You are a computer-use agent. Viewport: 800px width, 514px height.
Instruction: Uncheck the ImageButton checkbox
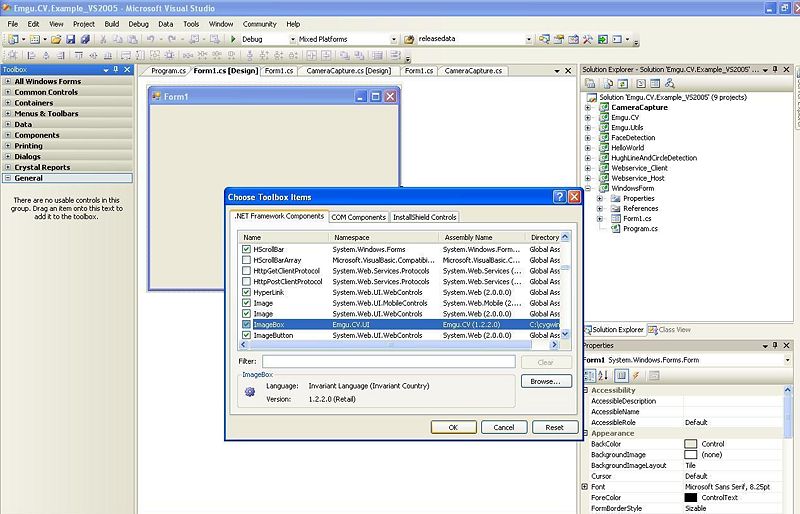tap(246, 335)
